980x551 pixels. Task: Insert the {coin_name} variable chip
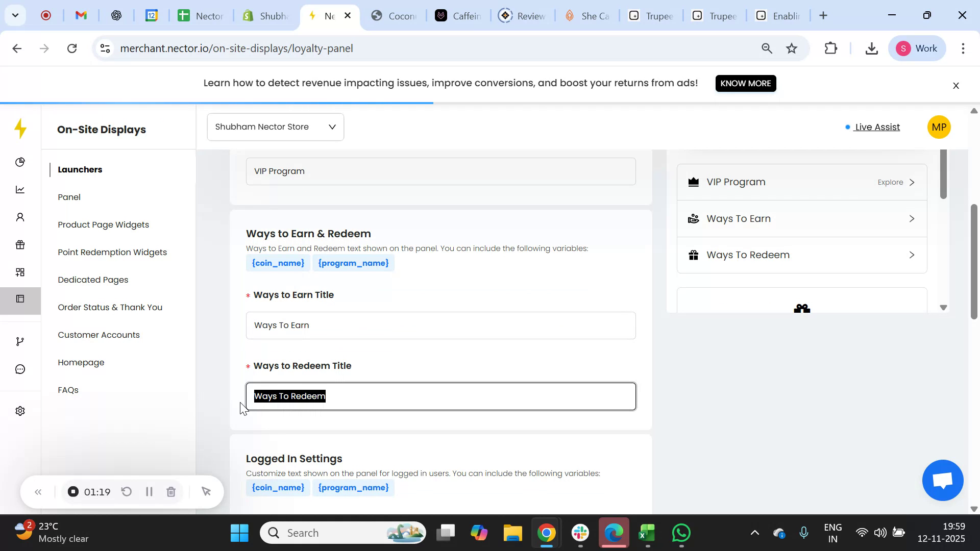[278, 263]
